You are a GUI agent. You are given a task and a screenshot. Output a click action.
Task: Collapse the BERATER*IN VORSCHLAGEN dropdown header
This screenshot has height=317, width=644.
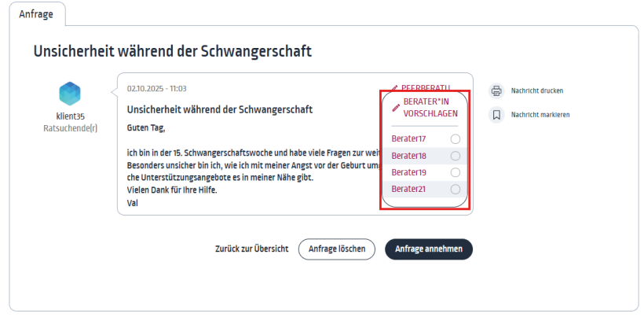425,108
